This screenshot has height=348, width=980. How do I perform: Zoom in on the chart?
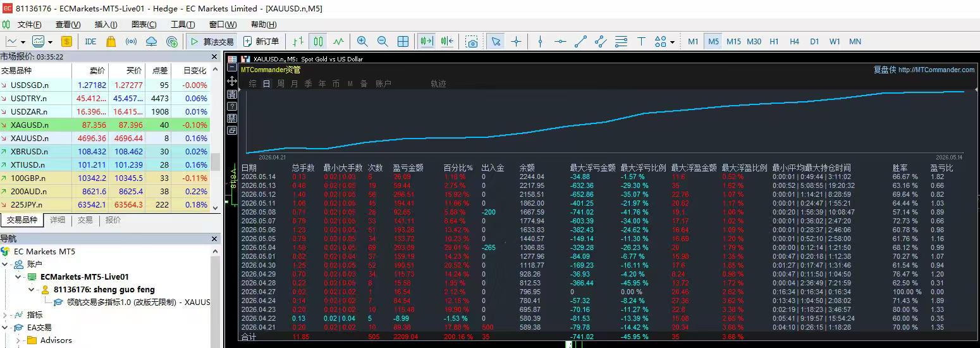tap(362, 42)
